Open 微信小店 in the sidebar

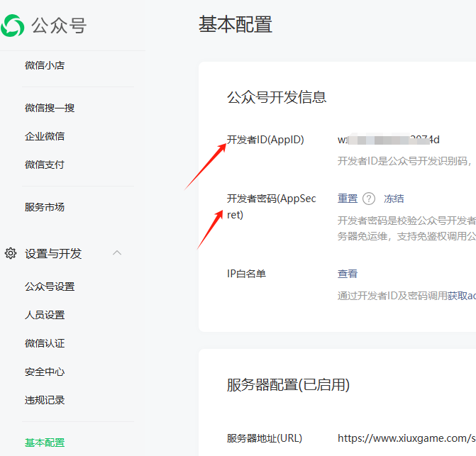tap(45, 65)
